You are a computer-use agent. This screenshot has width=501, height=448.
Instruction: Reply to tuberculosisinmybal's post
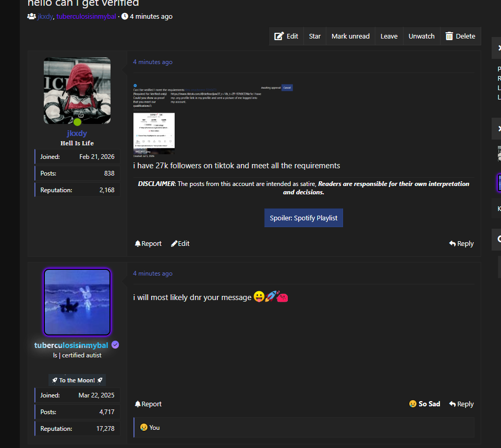pos(461,404)
